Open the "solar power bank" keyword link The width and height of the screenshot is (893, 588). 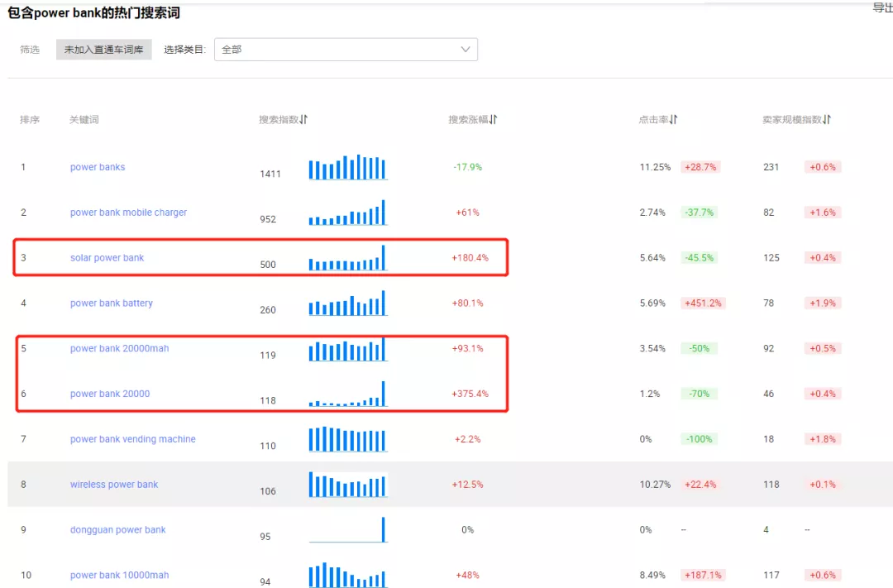pyautogui.click(x=107, y=257)
